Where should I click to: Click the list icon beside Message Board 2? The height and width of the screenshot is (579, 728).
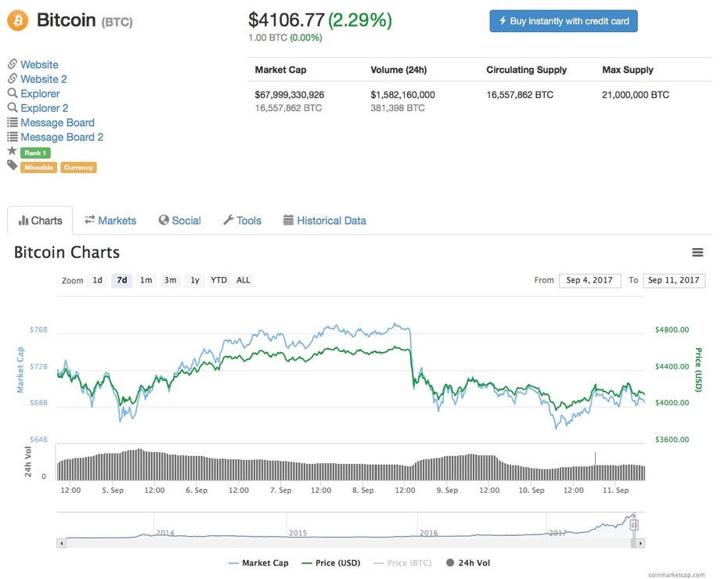point(13,137)
